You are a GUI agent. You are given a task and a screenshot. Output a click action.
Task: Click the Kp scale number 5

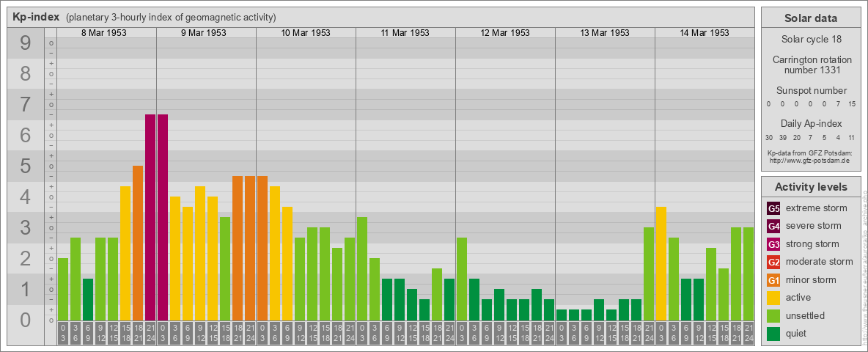[26, 166]
